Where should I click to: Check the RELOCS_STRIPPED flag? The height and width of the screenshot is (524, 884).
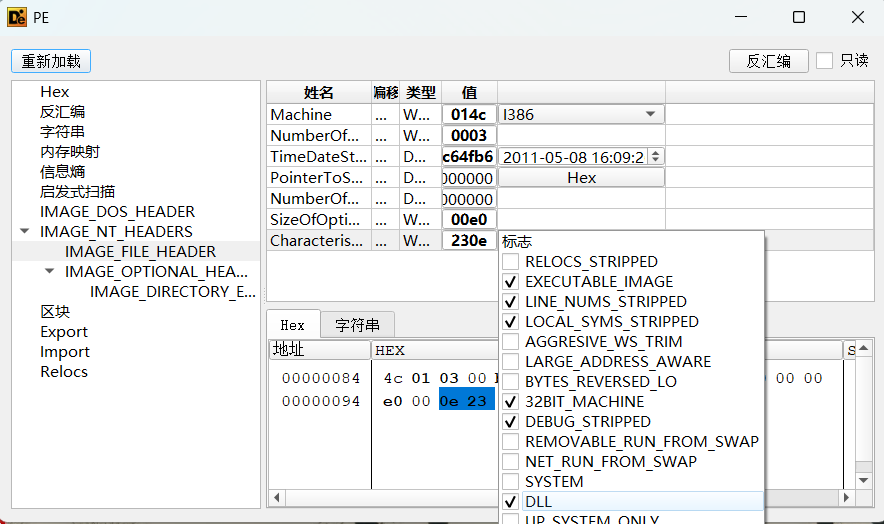point(511,262)
